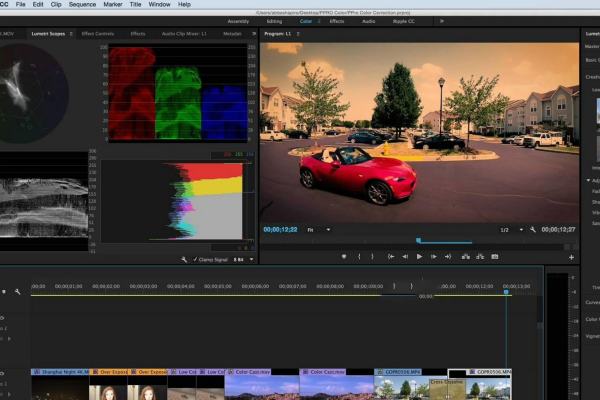Step forward one frame in Program monitor
Viewport: 600px width, 400px height.
(x=434, y=257)
